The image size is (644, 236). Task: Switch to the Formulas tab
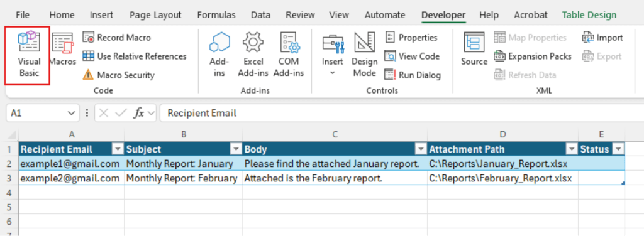coord(216,15)
